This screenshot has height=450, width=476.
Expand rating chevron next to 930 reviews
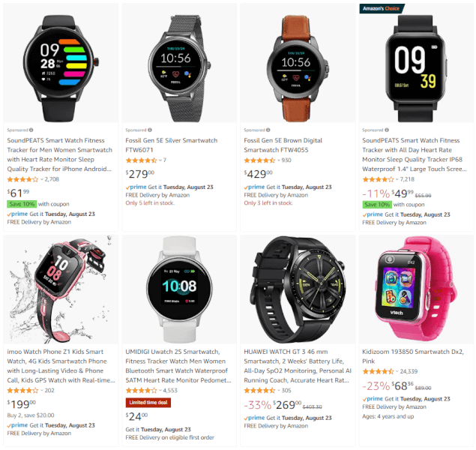click(x=278, y=160)
